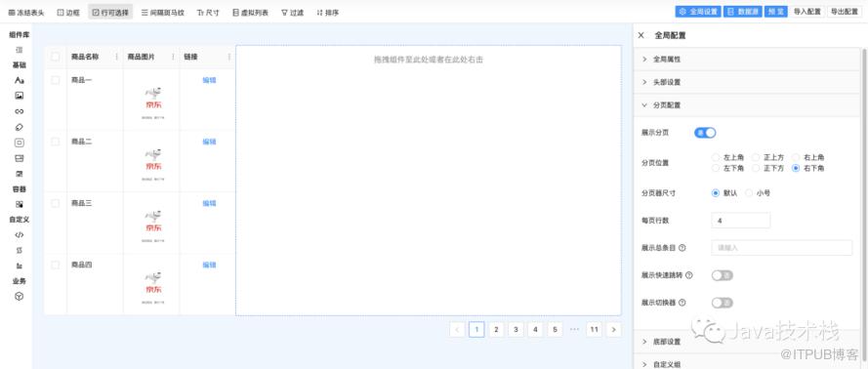Expand the 头部设置 section
The image size is (868, 369).
coord(746,82)
